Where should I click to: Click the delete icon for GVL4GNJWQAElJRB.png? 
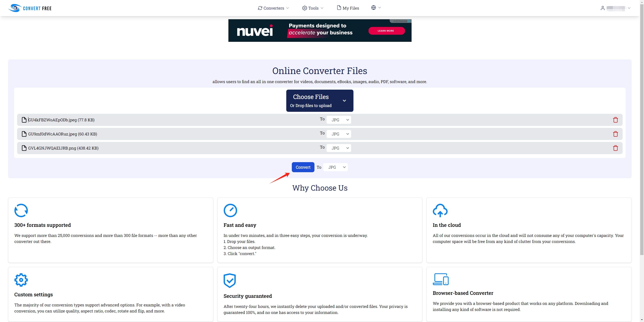(615, 148)
